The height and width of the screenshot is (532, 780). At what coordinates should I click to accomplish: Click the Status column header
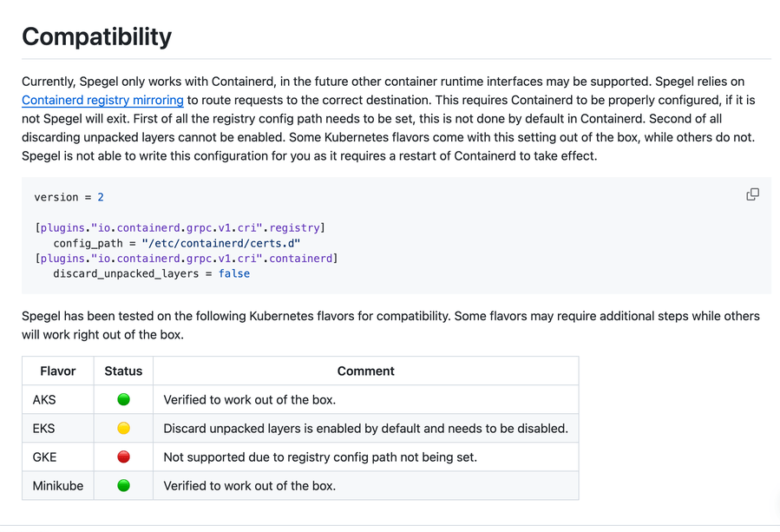pyautogui.click(x=123, y=371)
